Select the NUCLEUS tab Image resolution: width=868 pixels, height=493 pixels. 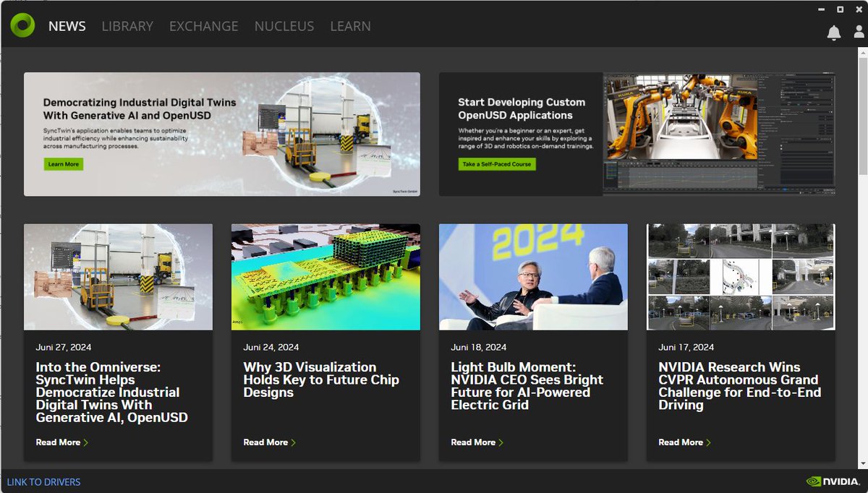(x=284, y=26)
